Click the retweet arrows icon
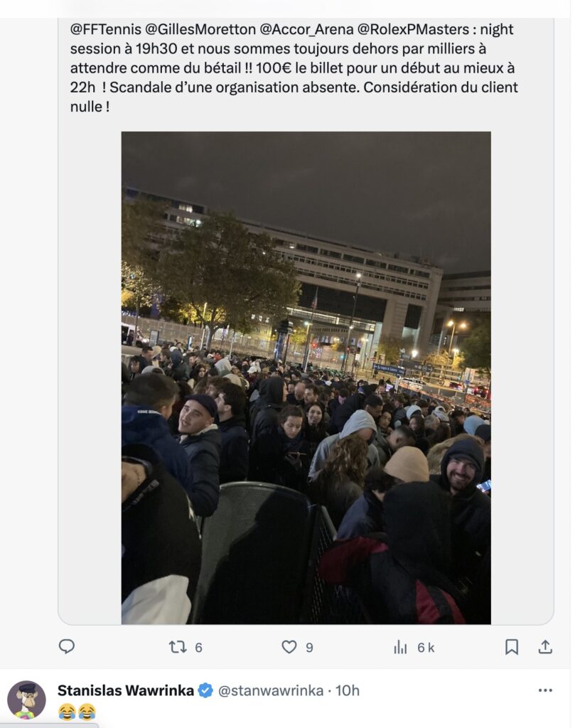The width and height of the screenshot is (580, 728). tap(178, 647)
